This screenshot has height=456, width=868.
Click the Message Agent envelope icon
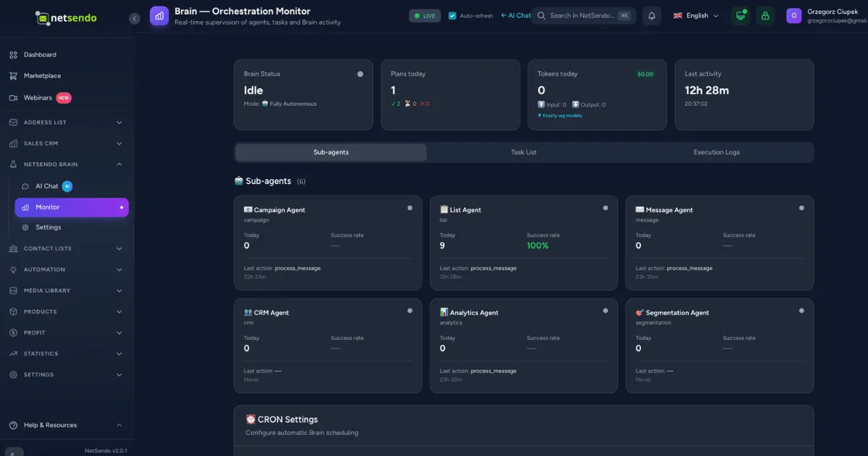point(640,210)
